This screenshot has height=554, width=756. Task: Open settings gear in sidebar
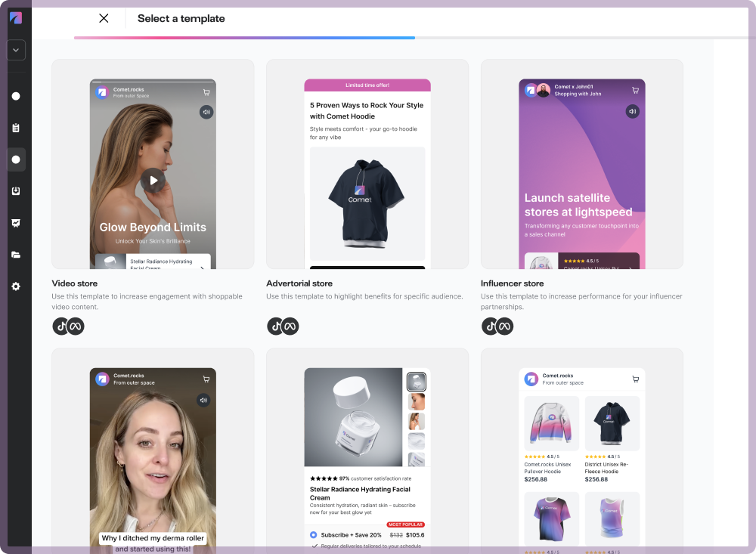tap(16, 286)
